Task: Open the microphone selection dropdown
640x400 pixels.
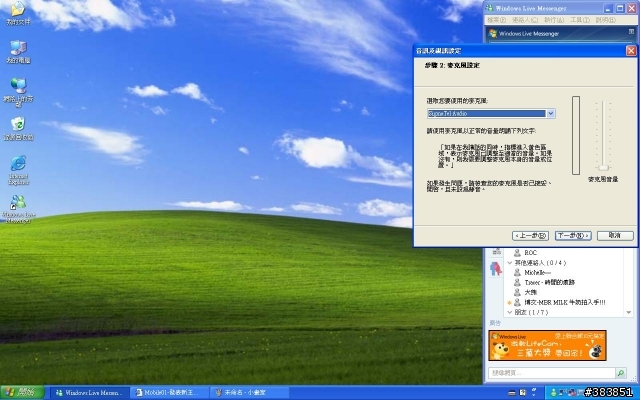Action: pos(551,113)
